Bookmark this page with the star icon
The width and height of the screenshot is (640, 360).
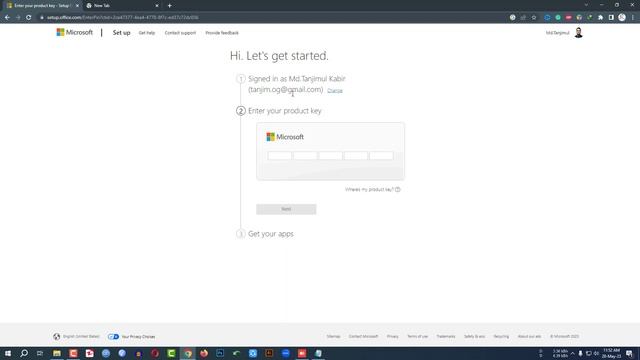click(x=534, y=18)
